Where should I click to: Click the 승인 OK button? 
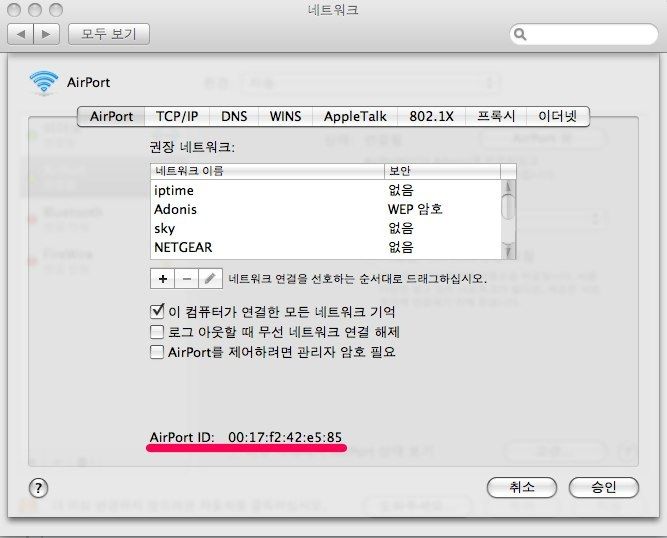pos(604,487)
